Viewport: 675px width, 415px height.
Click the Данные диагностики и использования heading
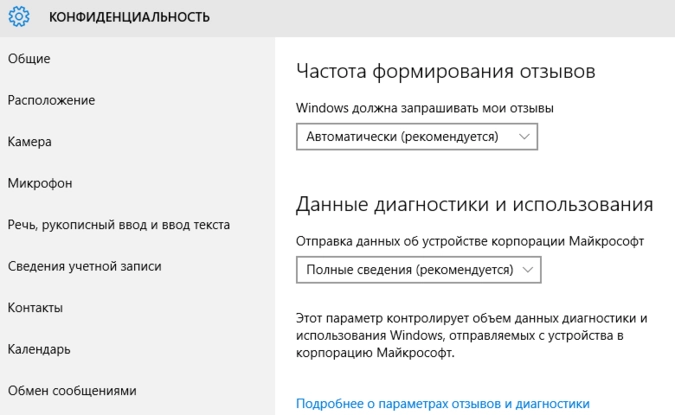(475, 205)
